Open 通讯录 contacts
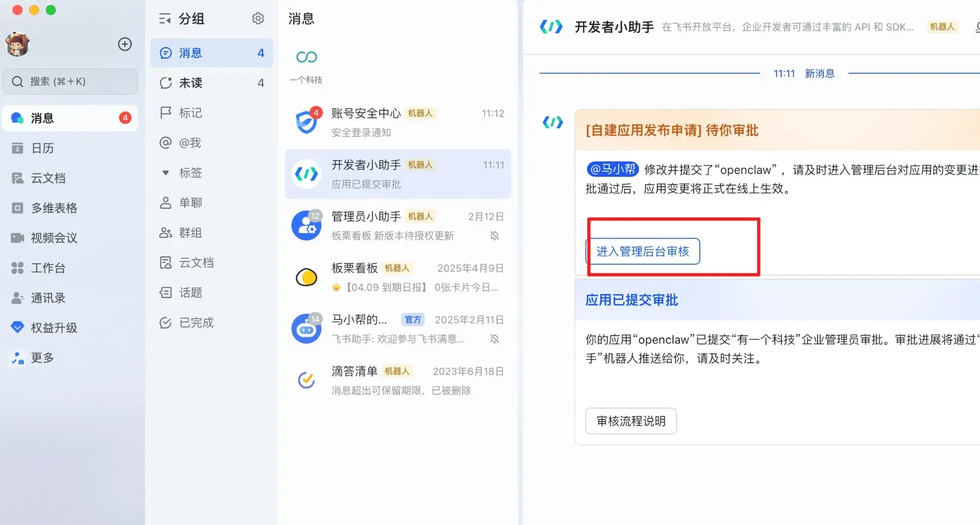Viewport: 980px width, 525px height. pyautogui.click(x=48, y=298)
